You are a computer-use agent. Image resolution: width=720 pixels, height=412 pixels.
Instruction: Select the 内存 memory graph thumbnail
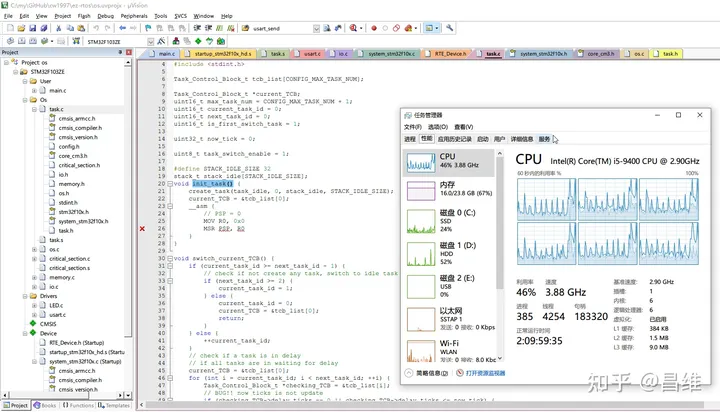(421, 191)
